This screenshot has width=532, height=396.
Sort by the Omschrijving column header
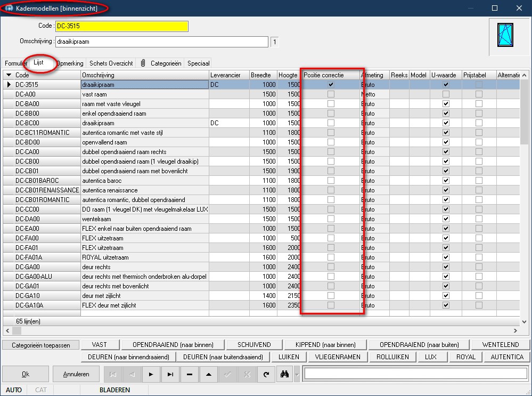(x=145, y=75)
